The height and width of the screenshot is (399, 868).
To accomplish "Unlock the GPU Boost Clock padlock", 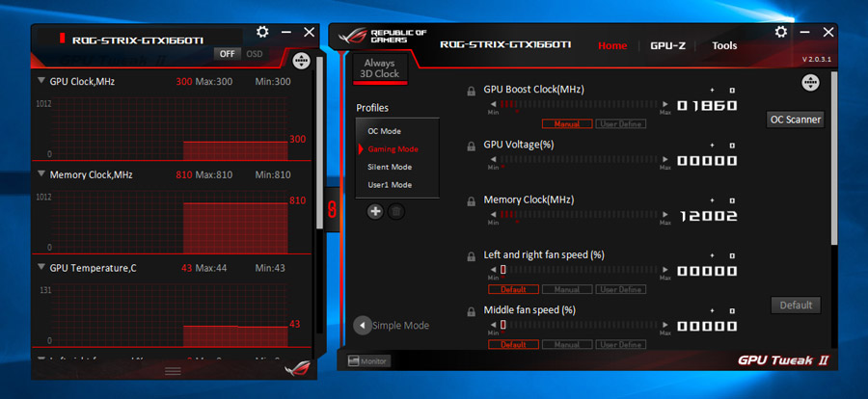I will point(471,92).
